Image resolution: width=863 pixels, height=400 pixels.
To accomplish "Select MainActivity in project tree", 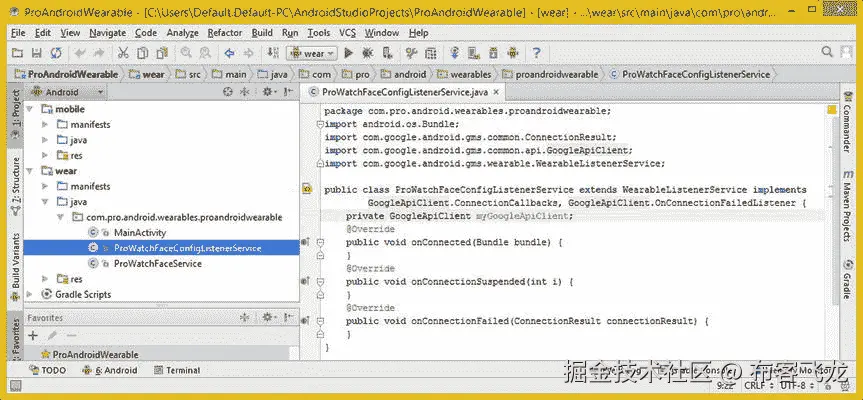I will tap(140, 233).
